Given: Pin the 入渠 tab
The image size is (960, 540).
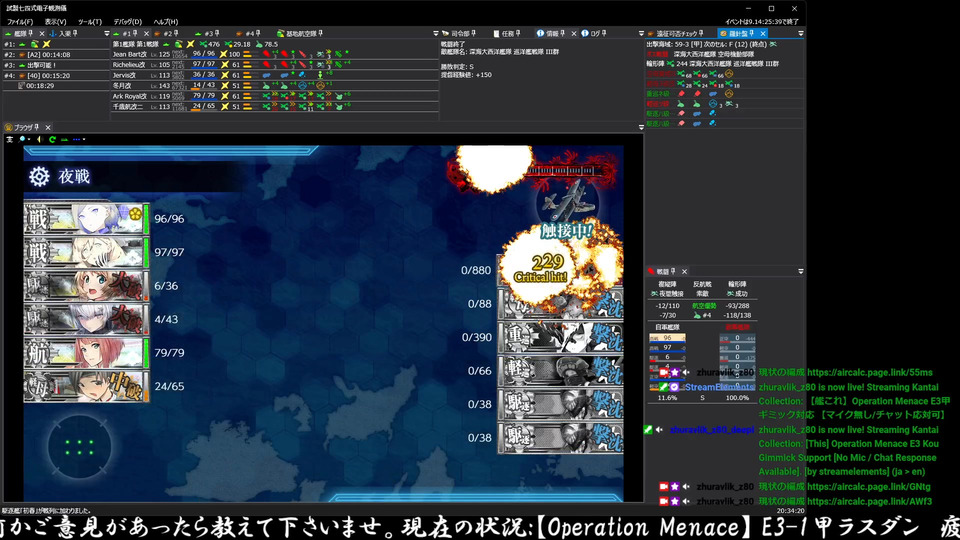Looking at the screenshot, I should pos(75,34).
